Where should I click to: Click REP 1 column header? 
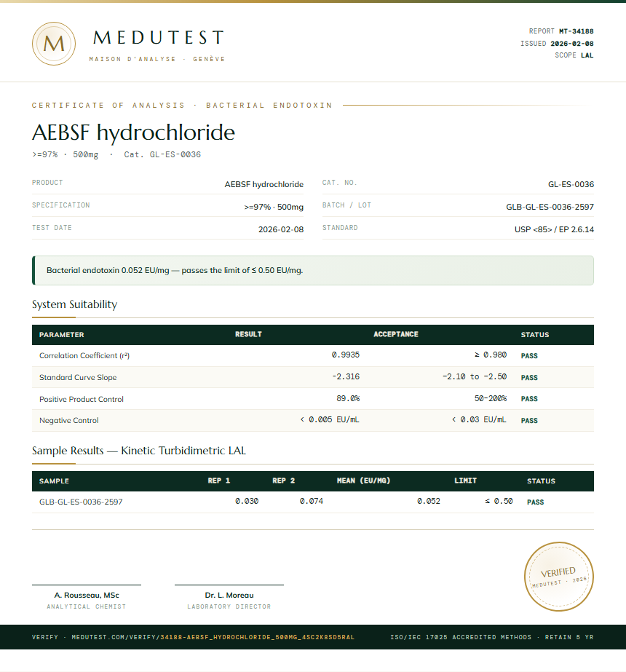pyautogui.click(x=219, y=481)
